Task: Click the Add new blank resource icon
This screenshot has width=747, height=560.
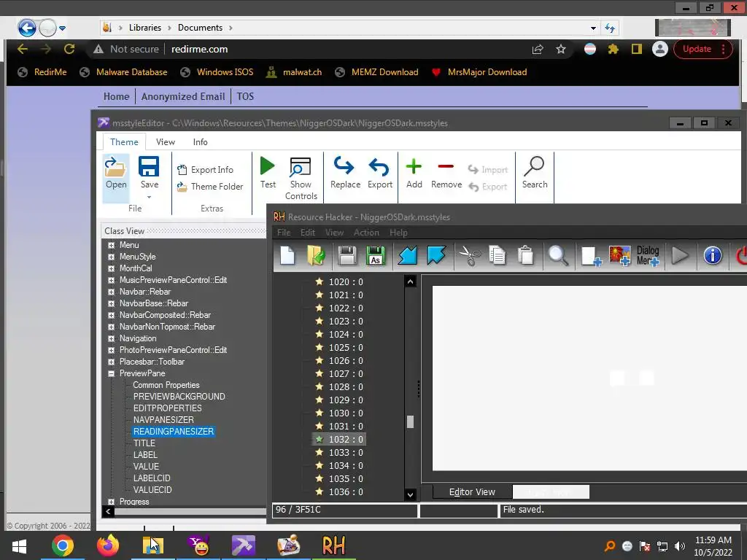Action: [x=591, y=256]
